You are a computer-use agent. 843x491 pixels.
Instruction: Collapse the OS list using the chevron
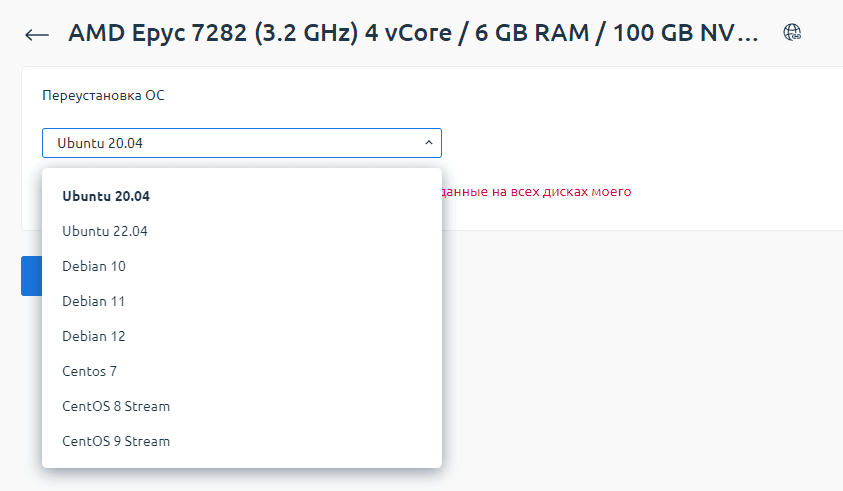pos(429,143)
